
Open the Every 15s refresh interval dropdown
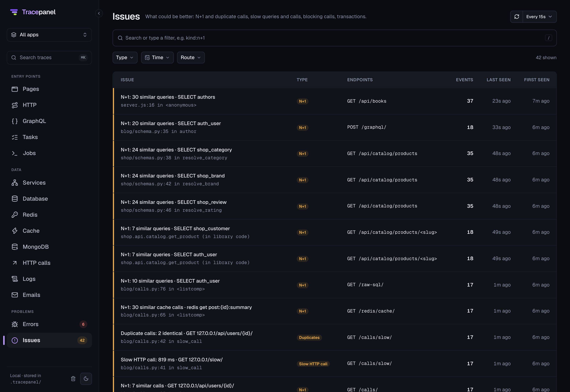pos(540,17)
